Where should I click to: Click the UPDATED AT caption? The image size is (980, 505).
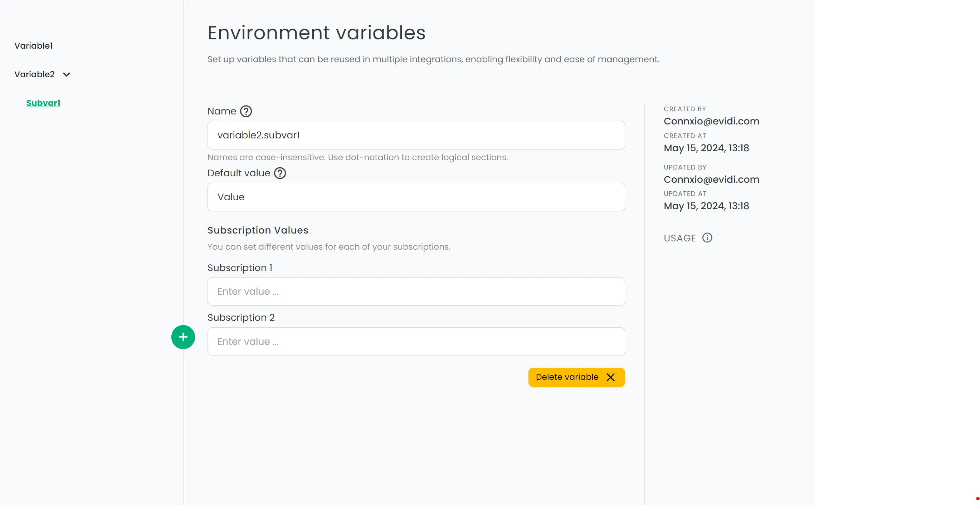685,194
